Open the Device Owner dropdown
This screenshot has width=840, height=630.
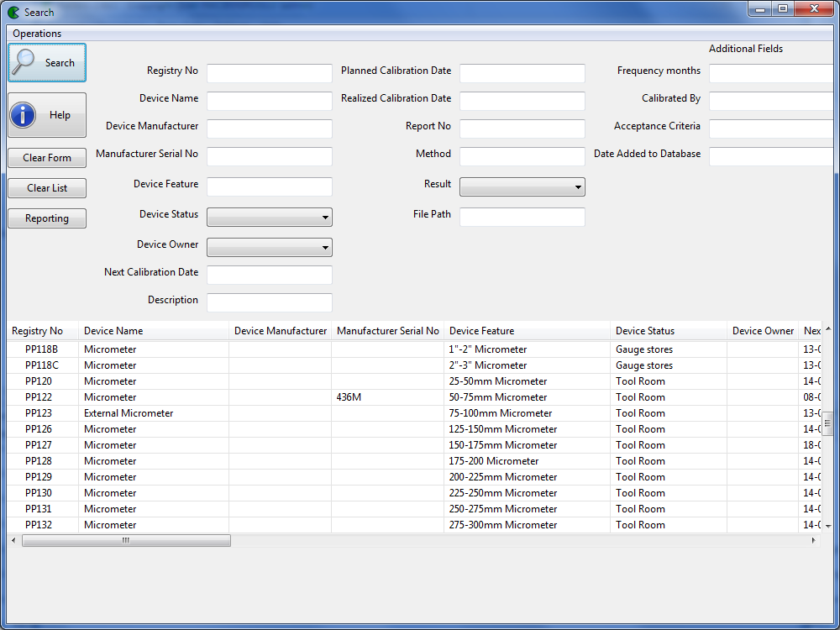point(269,247)
